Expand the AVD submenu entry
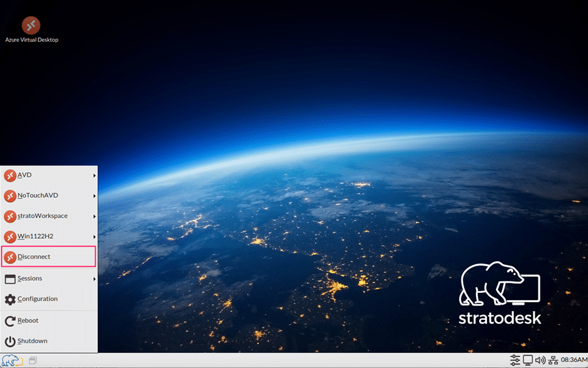 pos(49,176)
